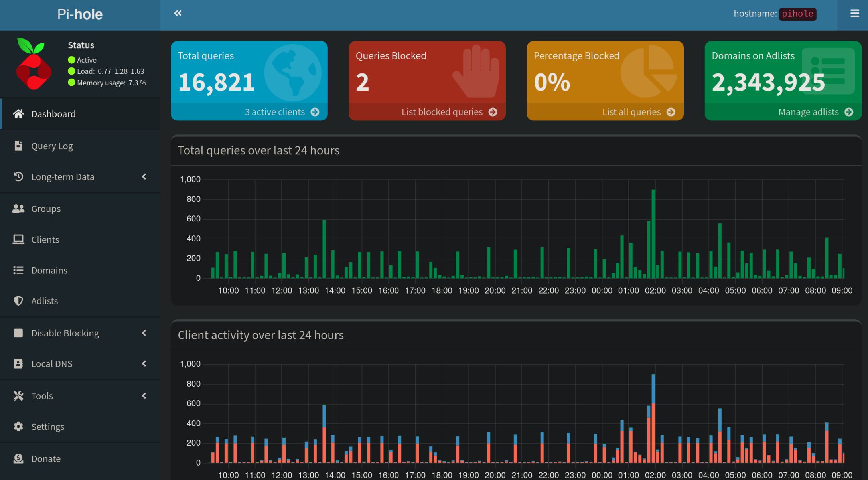Click arrow icon next to Manage adlists
The image size is (868, 480).
point(849,112)
